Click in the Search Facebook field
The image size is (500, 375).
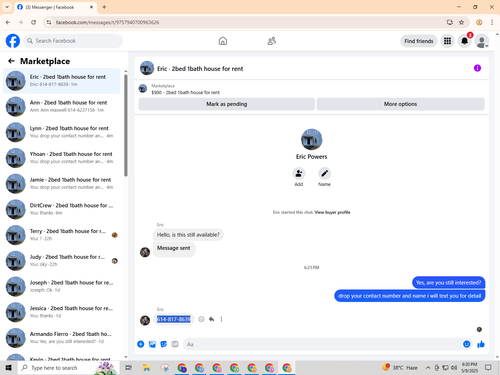point(73,41)
